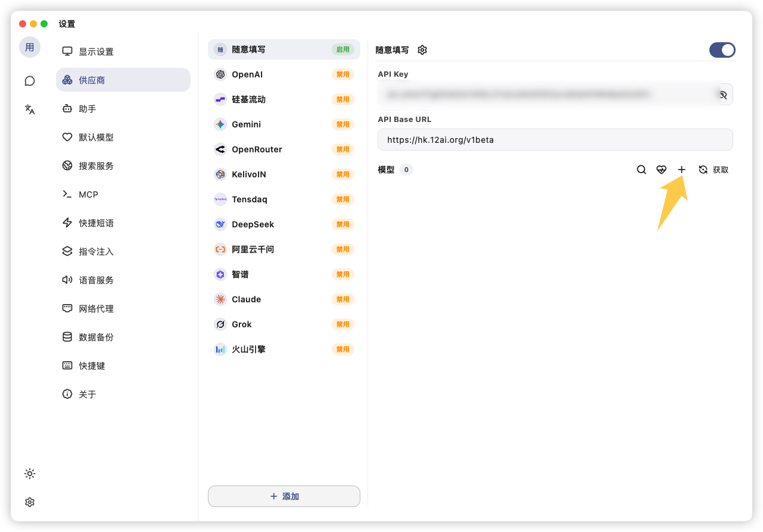Switch to the 默认模型 section
Image resolution: width=763 pixels, height=532 pixels.
95,137
